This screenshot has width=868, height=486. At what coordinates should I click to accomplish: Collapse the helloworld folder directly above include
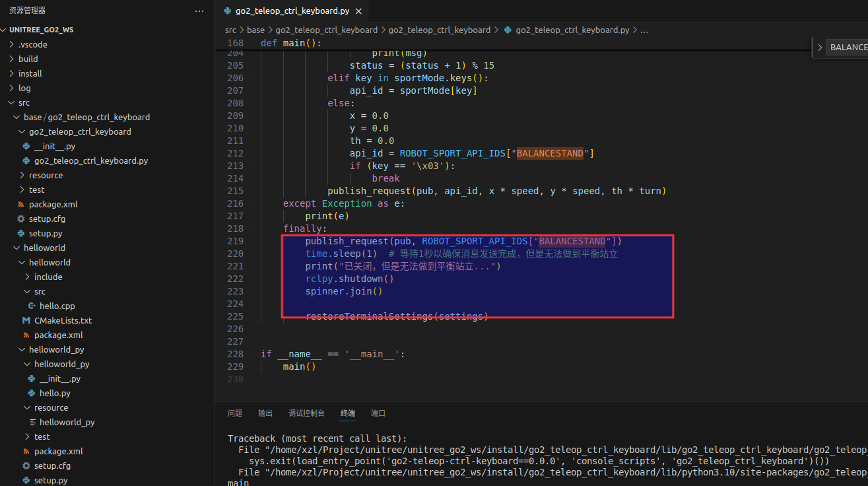(22, 262)
